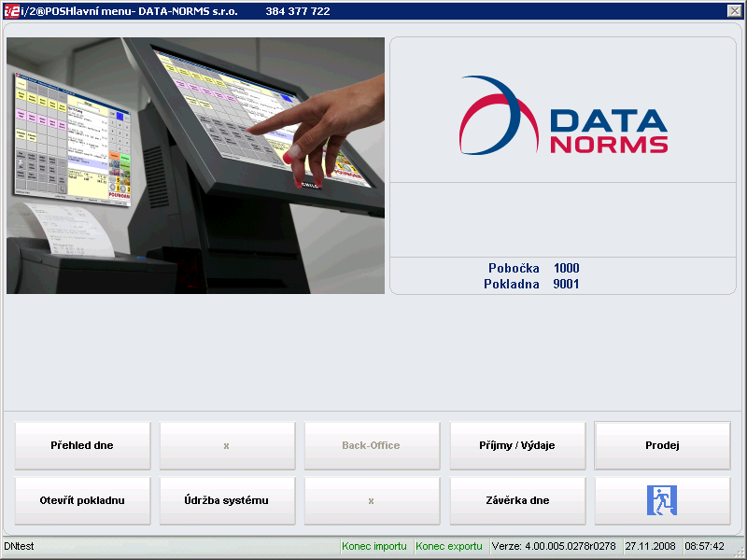Close the POS main menu window
This screenshot has width=747, height=560.
734,11
